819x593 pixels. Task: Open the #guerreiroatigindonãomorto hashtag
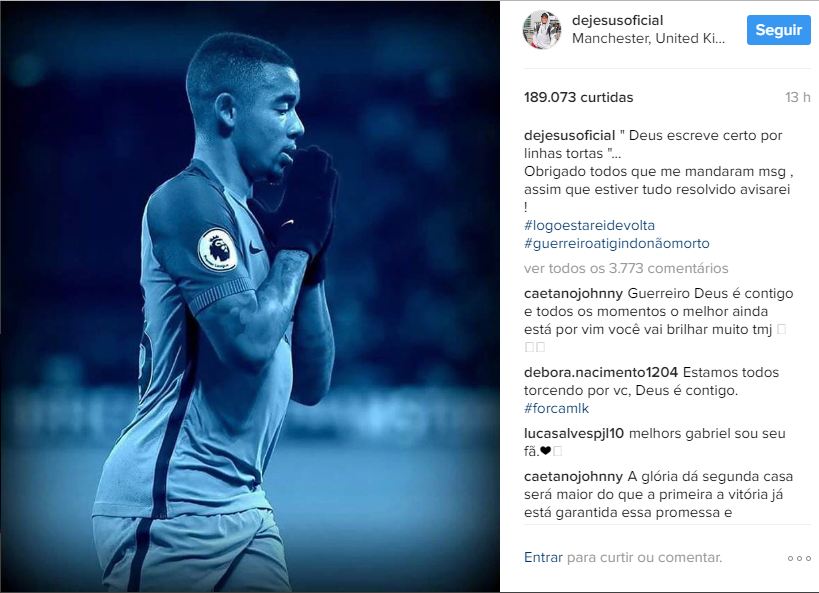pos(617,243)
